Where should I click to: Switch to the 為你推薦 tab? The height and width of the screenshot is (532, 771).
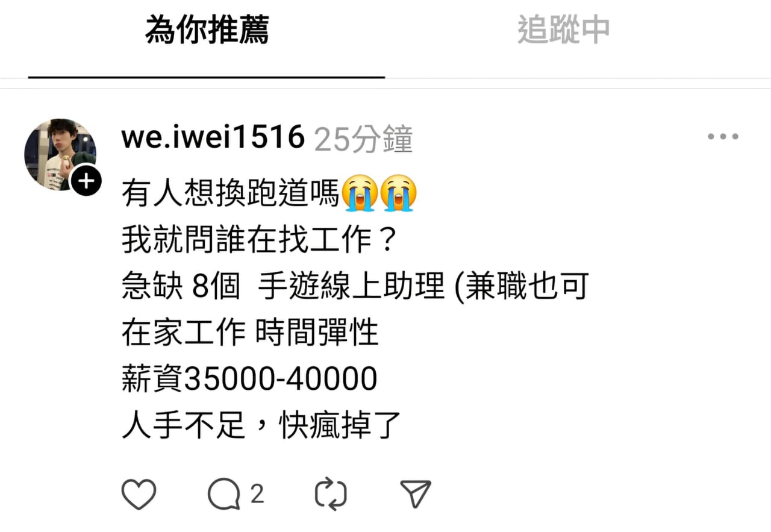[207, 30]
